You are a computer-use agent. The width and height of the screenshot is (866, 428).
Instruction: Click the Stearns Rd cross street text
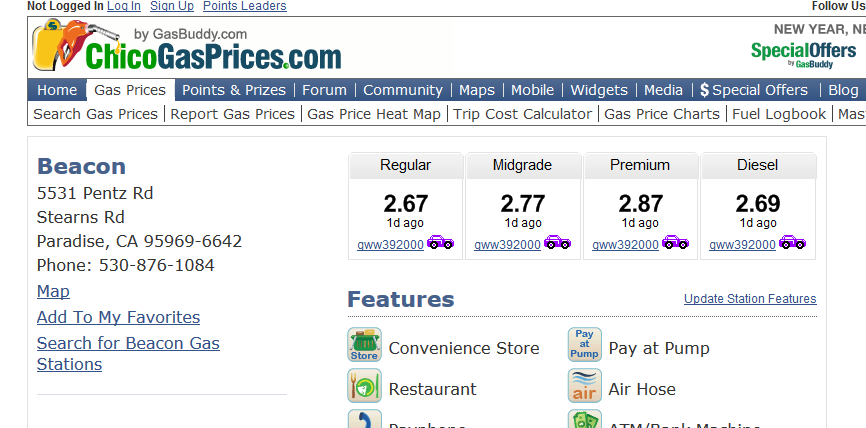[x=81, y=217]
